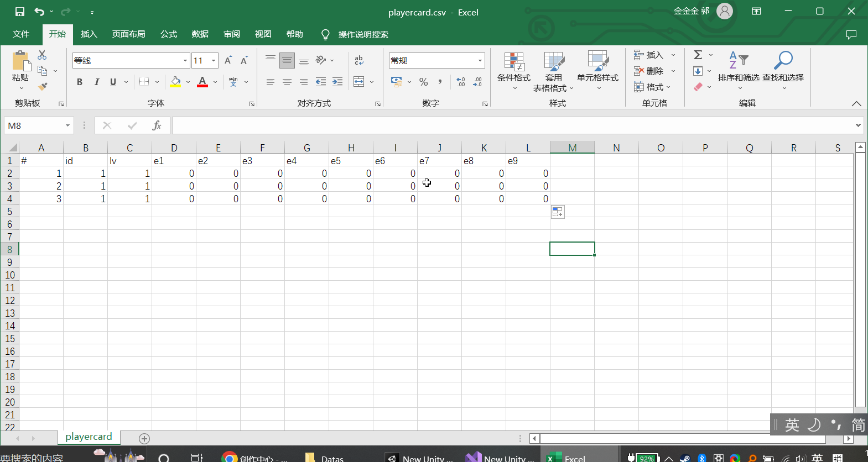Click the Clear eraser icon
Viewport: 868px width, 462px height.
pyautogui.click(x=698, y=87)
